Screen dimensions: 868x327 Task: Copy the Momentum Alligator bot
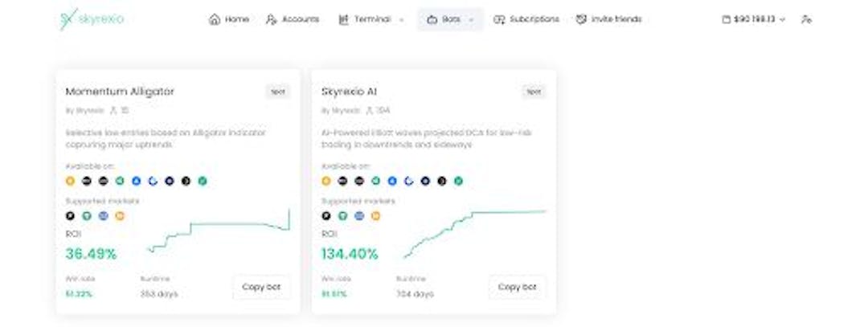coord(261,287)
